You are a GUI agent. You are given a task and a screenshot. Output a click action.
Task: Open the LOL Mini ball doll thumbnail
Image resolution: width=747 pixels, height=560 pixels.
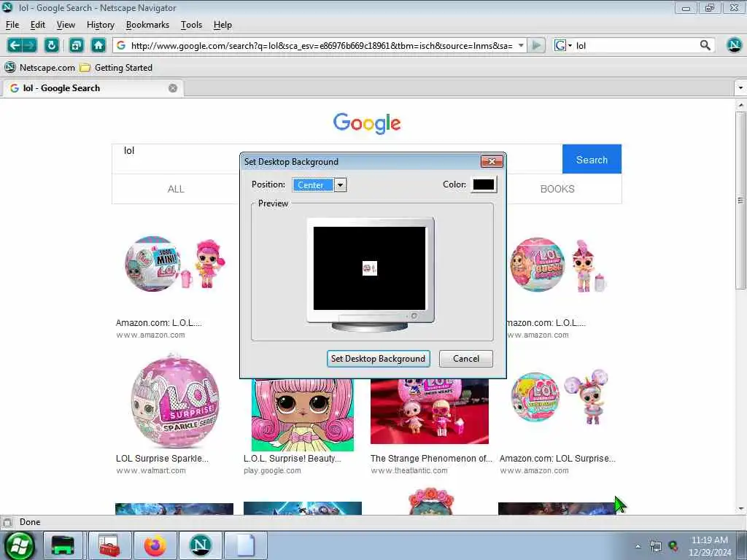point(175,262)
